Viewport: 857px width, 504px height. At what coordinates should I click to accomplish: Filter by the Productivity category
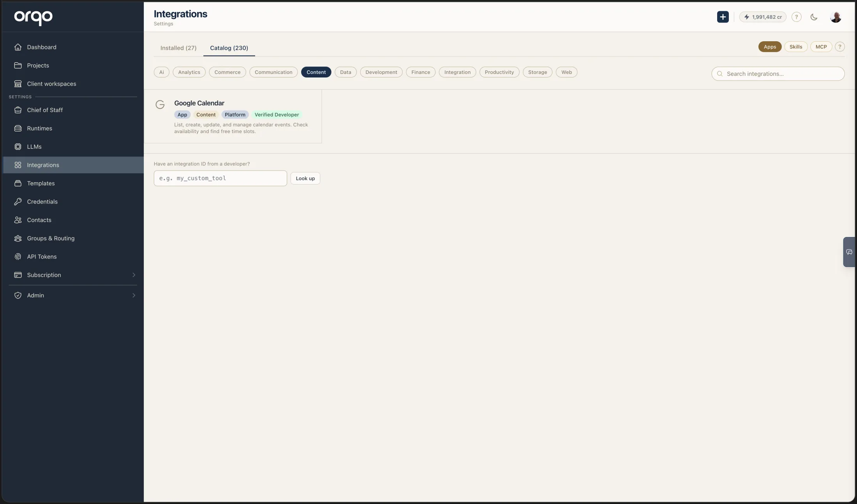(499, 72)
